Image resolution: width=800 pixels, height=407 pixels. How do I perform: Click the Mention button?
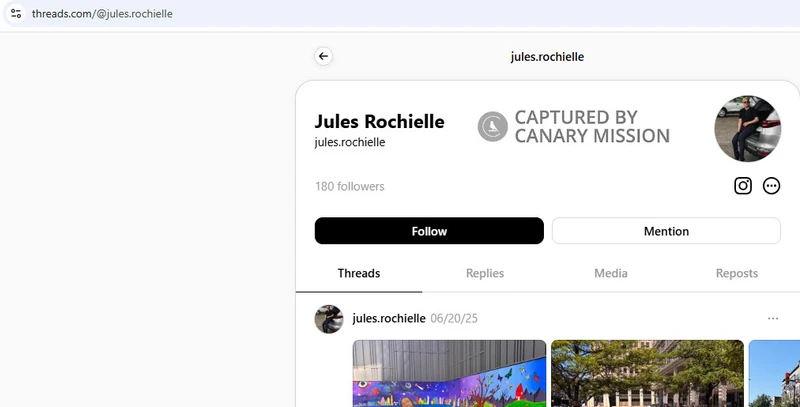point(666,231)
